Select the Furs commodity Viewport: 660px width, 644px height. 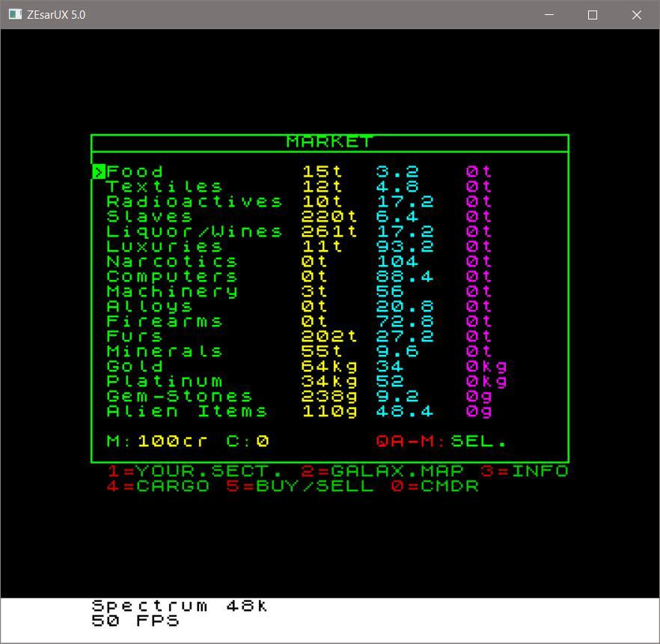tap(299, 336)
